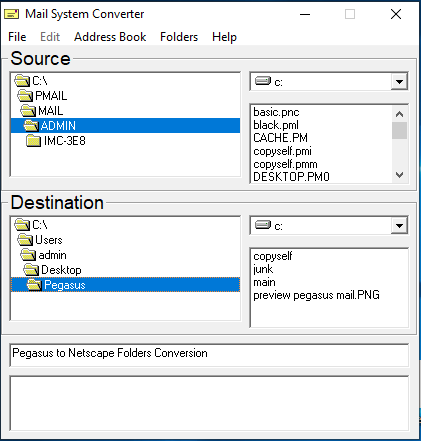Open the Source drive dropdown arrow
The height and width of the screenshot is (441, 421).
pos(399,82)
